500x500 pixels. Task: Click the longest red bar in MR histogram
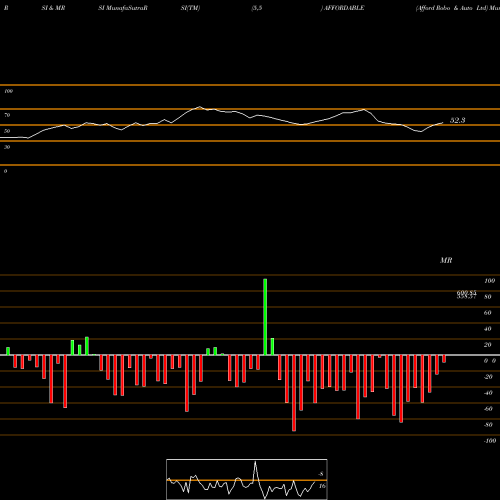click(294, 393)
